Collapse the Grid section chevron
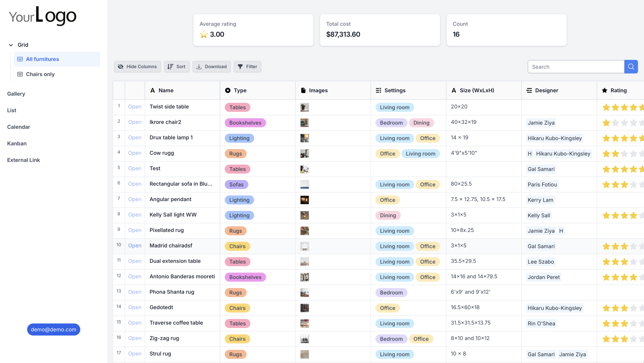This screenshot has width=644, height=363. (11, 45)
